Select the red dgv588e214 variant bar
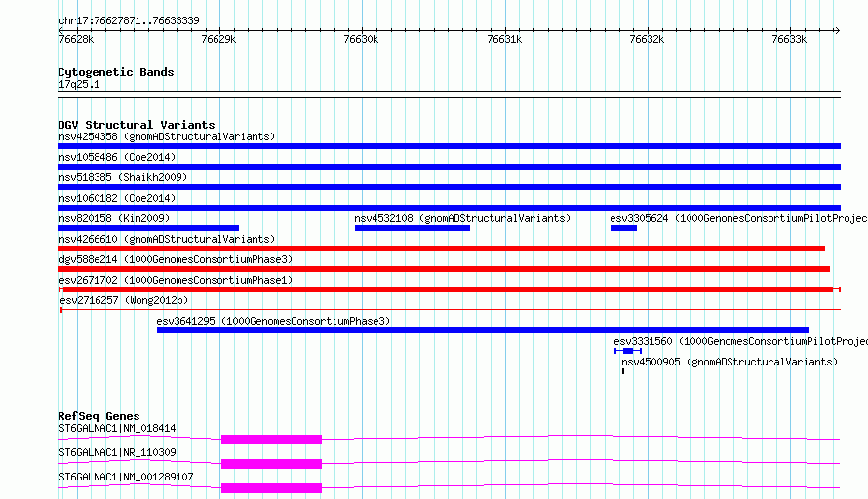 click(444, 269)
